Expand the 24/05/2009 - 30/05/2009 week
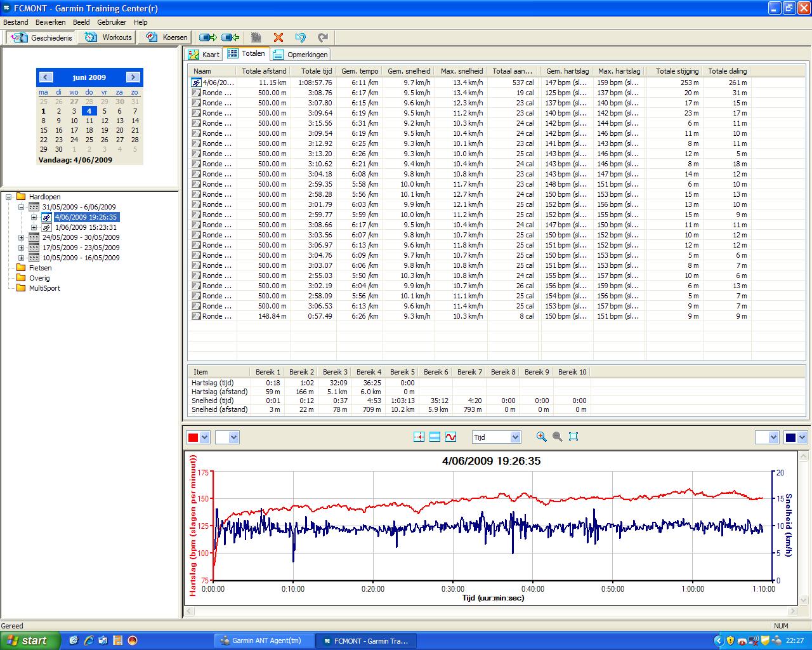 21,237
